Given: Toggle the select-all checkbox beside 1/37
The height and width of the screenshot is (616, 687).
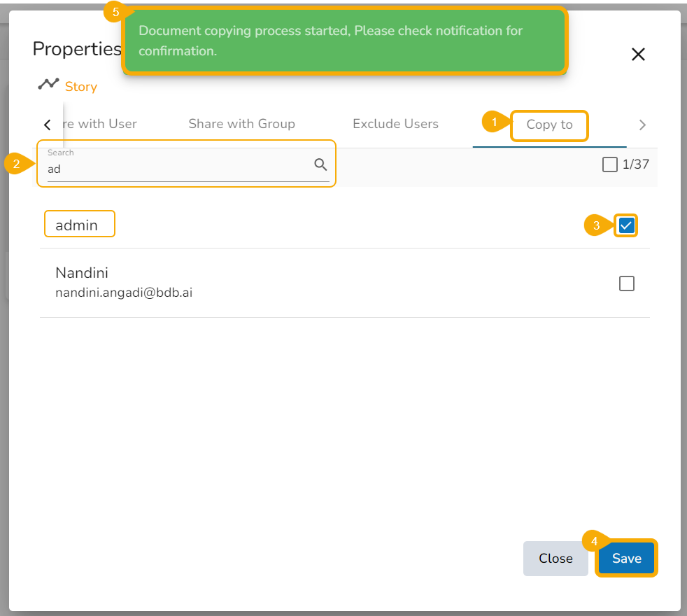Looking at the screenshot, I should click(x=610, y=164).
